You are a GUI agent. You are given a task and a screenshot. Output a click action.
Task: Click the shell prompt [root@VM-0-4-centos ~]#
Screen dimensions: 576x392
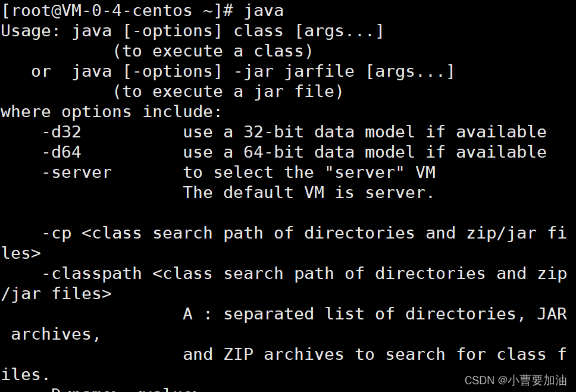coord(117,11)
